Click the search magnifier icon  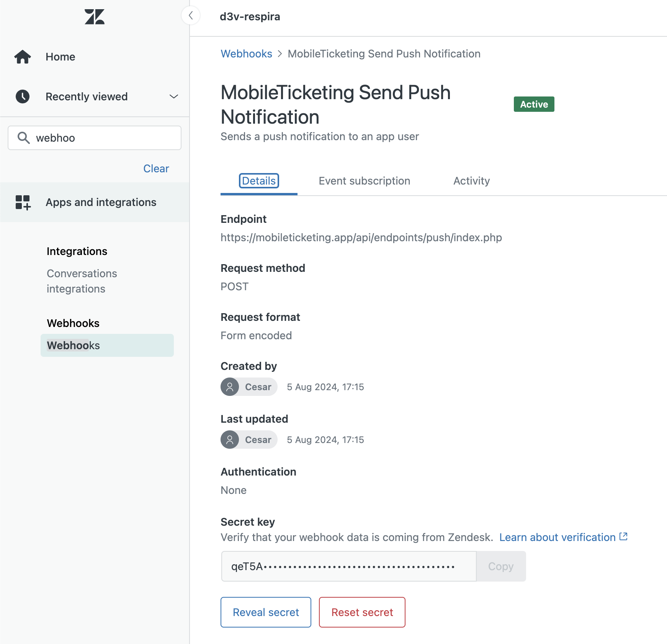(24, 138)
